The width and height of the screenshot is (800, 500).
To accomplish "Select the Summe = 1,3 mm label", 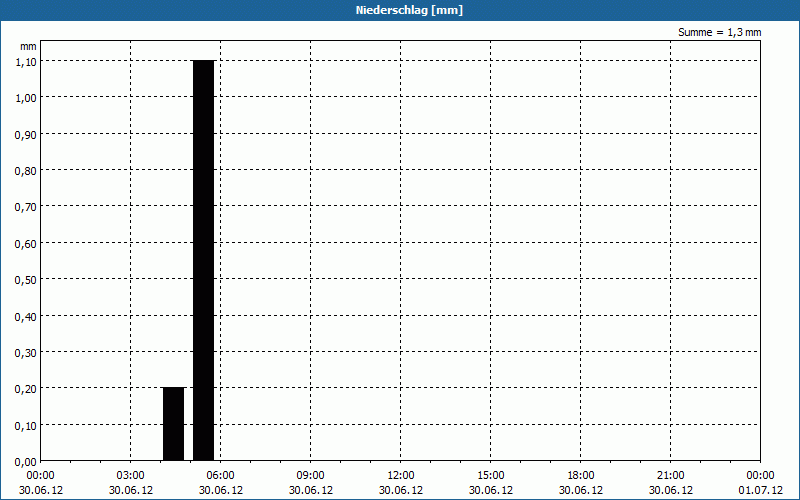I will click(x=719, y=32).
